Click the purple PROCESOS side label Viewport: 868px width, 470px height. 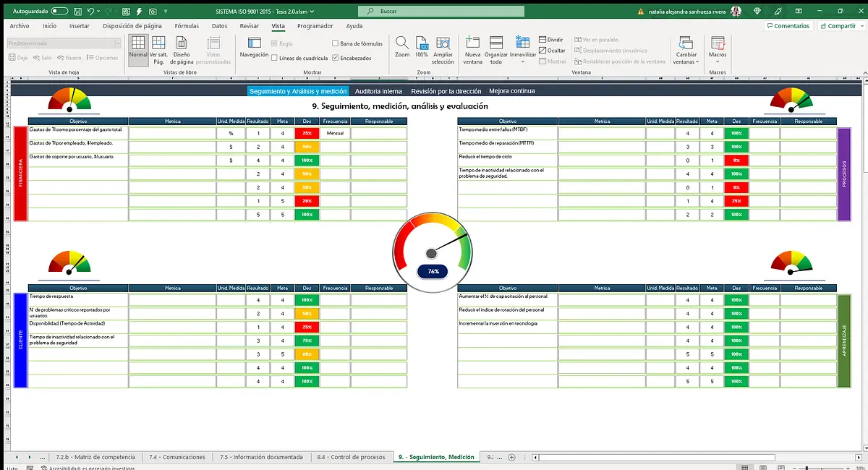844,174
